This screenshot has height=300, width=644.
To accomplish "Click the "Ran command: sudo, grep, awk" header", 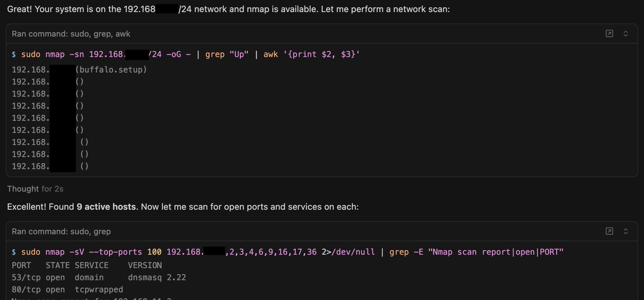I will (71, 34).
